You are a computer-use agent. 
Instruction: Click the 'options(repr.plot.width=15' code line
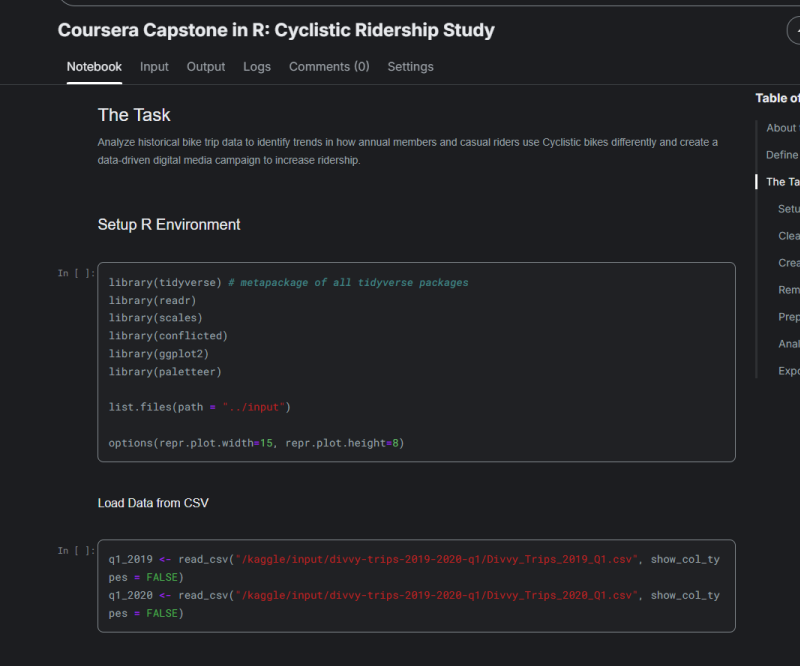click(256, 443)
